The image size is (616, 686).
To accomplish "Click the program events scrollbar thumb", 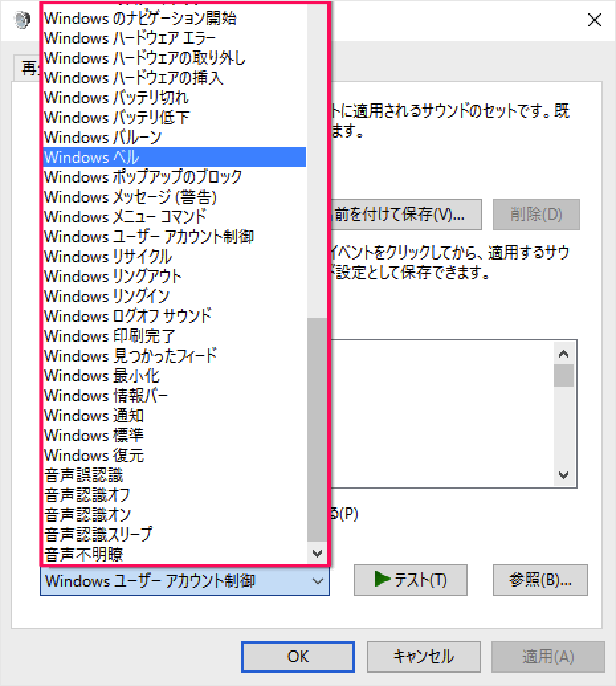I will [564, 375].
